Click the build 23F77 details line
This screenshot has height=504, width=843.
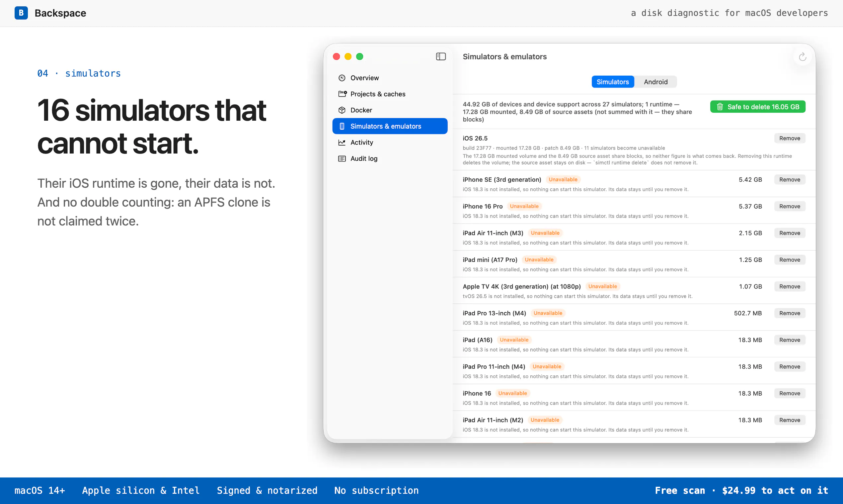[564, 148]
